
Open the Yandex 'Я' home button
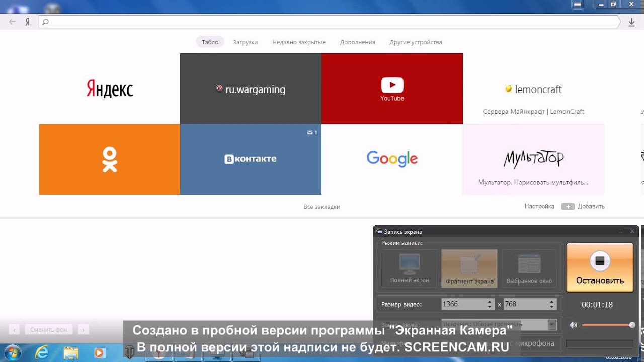click(28, 22)
